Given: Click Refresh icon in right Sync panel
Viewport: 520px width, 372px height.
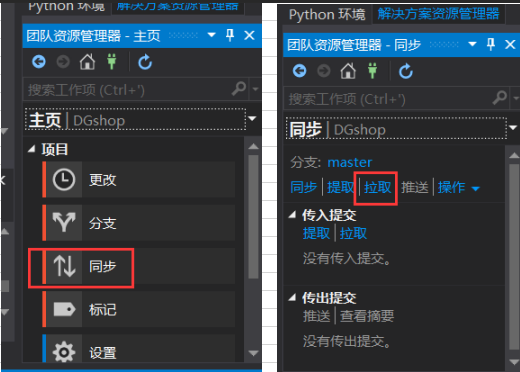Looking at the screenshot, I should (x=406, y=71).
